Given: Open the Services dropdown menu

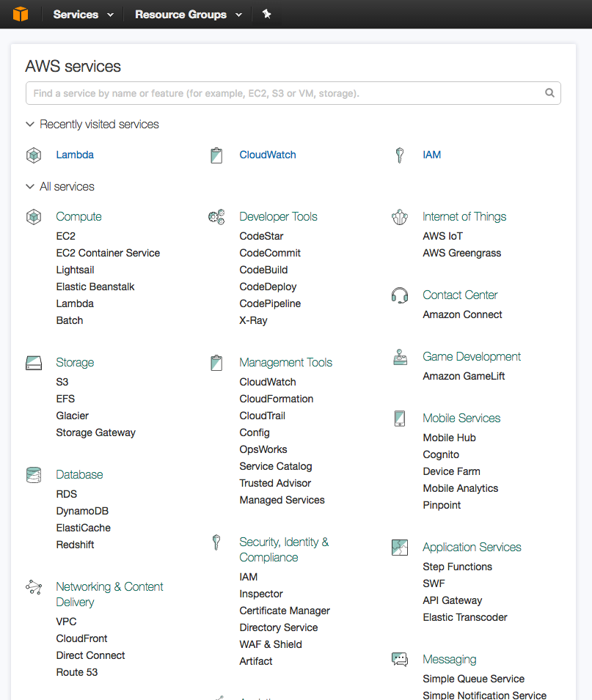Looking at the screenshot, I should tap(83, 14).
